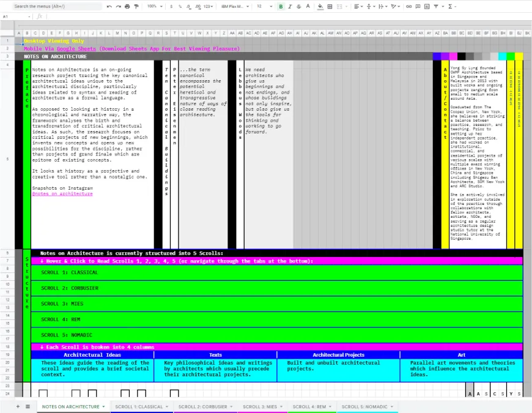532x413 pixels.
Task: Open the font size dropdown
Action: (264, 7)
